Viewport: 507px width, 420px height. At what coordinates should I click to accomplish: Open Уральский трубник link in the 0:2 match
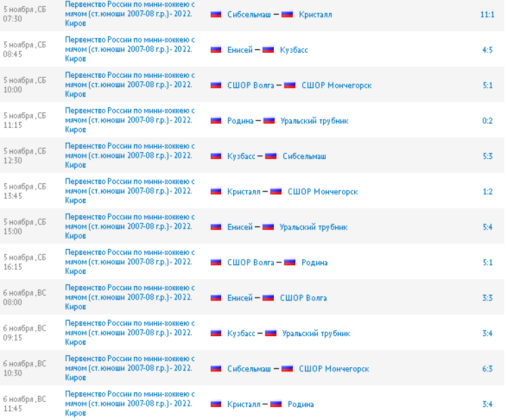point(314,121)
